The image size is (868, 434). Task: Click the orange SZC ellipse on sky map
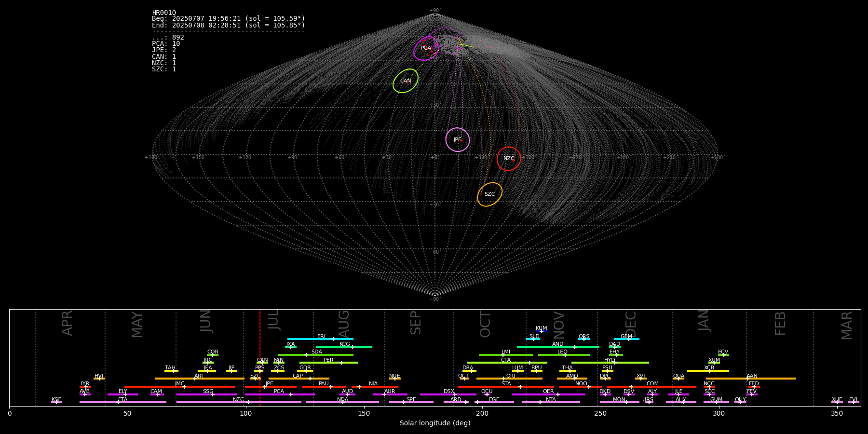[x=489, y=194]
